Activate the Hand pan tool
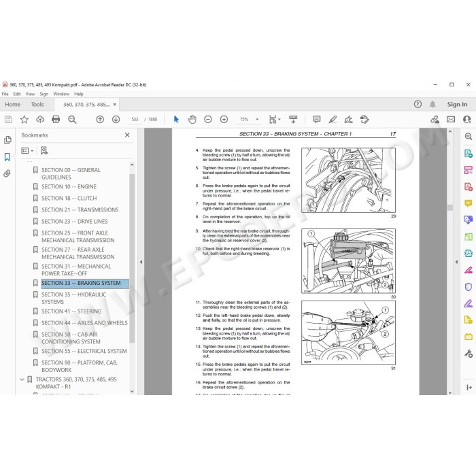Viewport: 476px width, 476px height. click(x=192, y=119)
